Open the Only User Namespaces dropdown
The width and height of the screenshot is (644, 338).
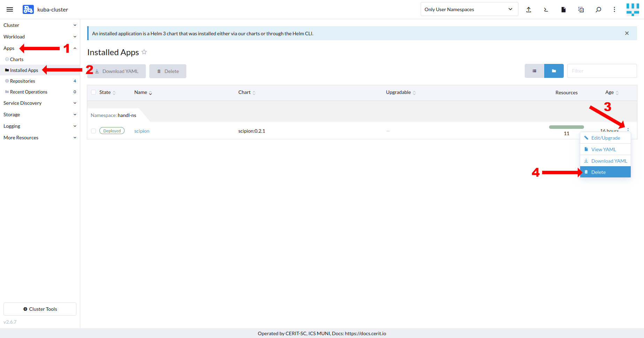469,9
